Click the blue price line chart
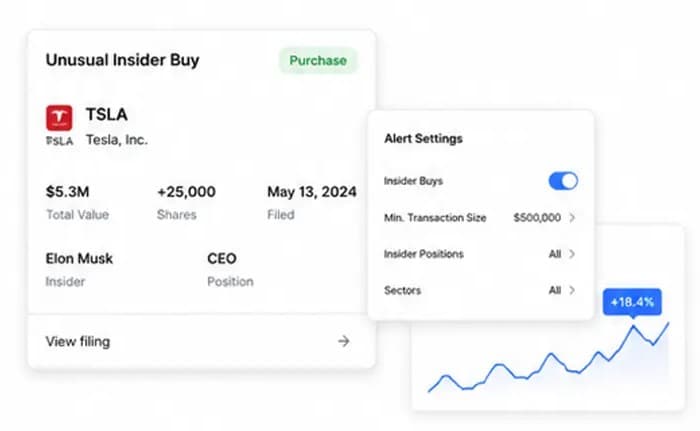 (548, 357)
